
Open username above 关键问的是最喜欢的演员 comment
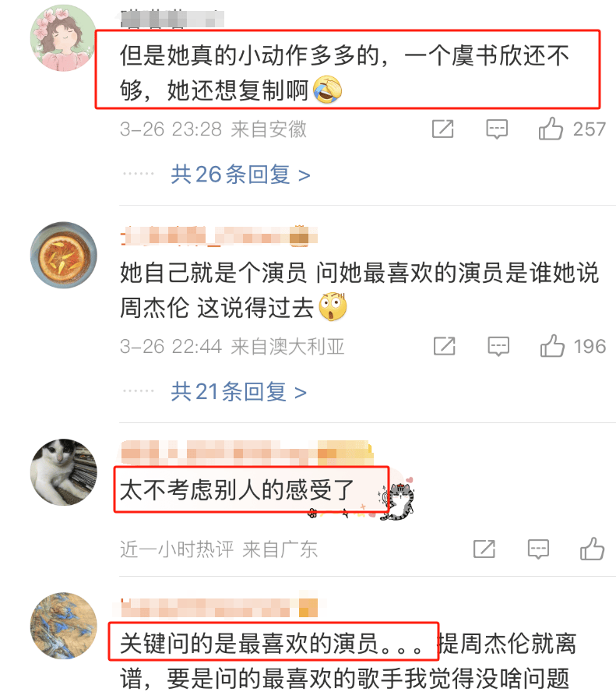[219, 607]
